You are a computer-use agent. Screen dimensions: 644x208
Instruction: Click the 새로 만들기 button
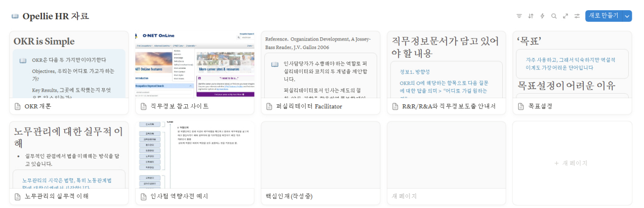point(603,16)
